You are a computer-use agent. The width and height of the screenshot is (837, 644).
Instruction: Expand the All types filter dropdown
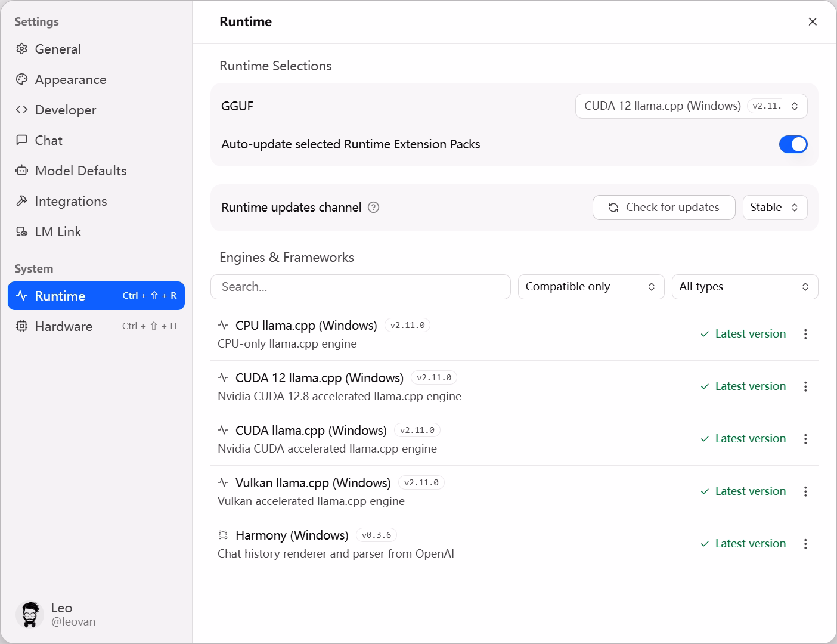coord(744,287)
